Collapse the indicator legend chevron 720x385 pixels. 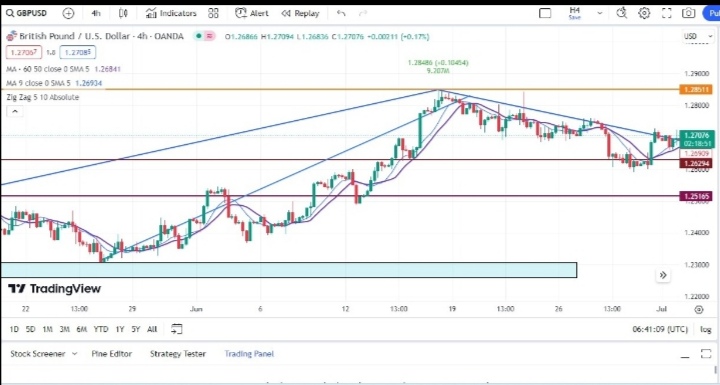click(x=15, y=111)
